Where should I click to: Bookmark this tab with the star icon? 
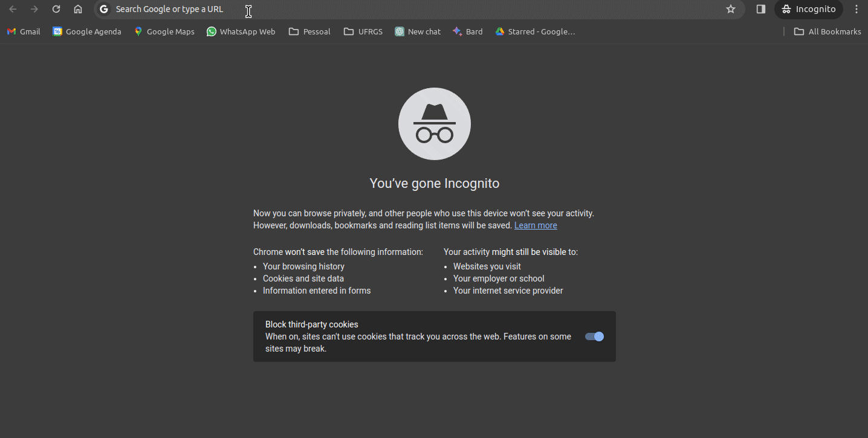click(x=731, y=9)
